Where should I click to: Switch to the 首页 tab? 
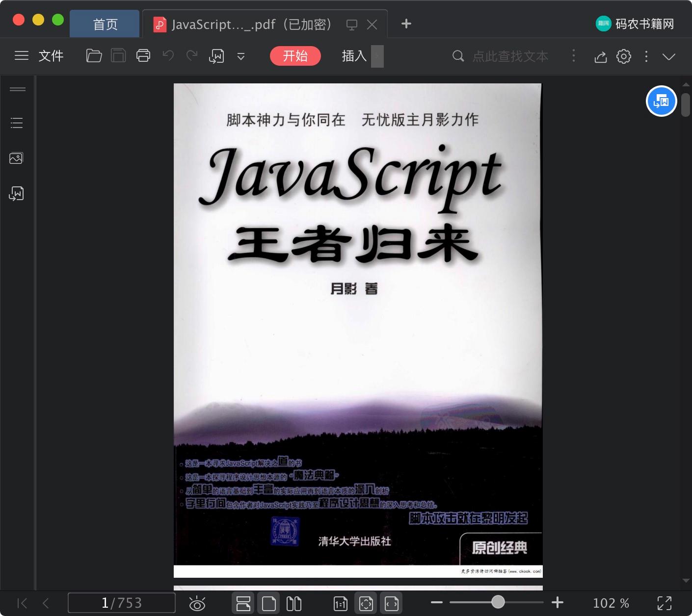[x=105, y=24]
